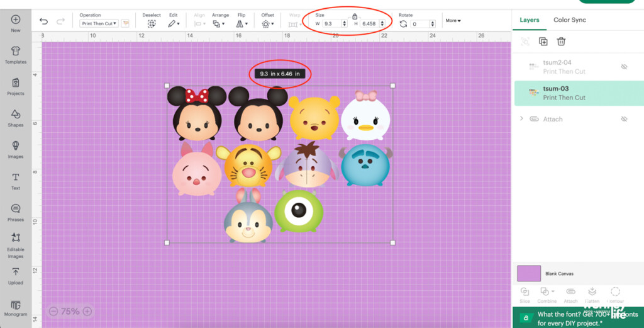This screenshot has width=644, height=328.
Task: Delete the selected layer with trash icon
Action: pos(561,41)
